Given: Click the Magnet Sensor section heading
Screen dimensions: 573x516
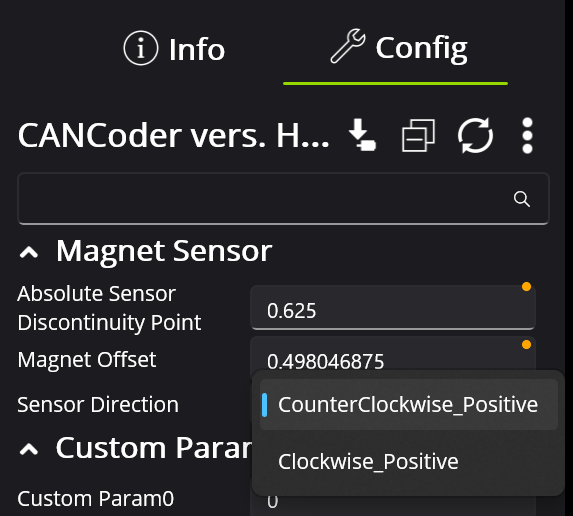Looking at the screenshot, I should coord(164,251).
